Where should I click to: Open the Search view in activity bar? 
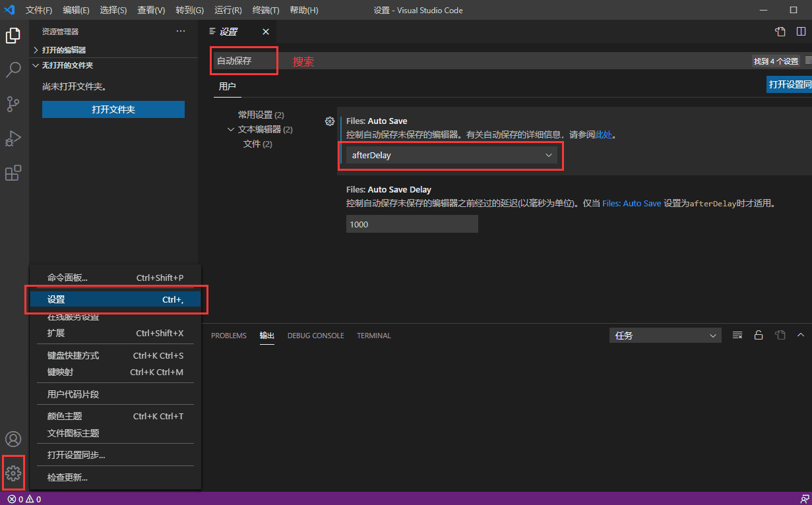pyautogui.click(x=13, y=70)
